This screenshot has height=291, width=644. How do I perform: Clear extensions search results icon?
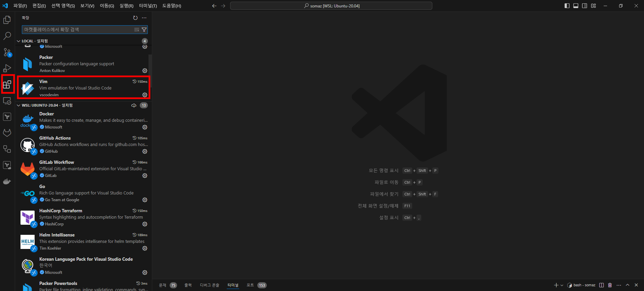[x=137, y=30]
